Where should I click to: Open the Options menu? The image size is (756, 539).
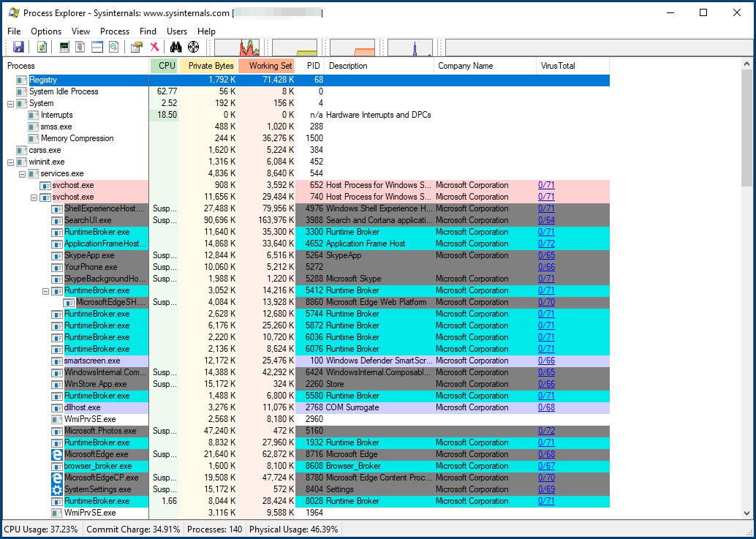pyautogui.click(x=46, y=31)
